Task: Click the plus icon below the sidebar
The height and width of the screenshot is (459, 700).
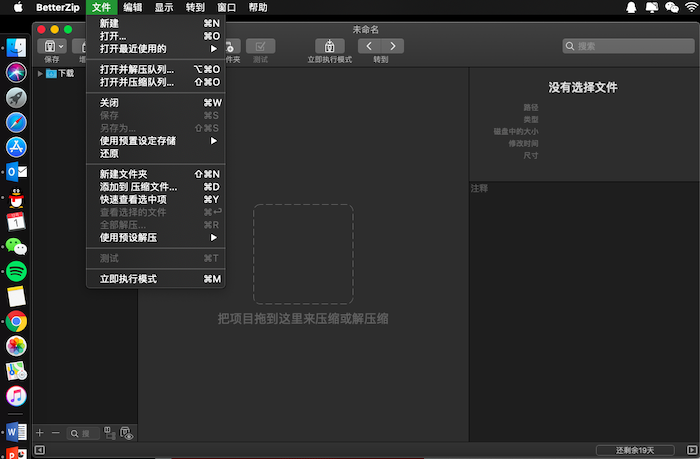Action: click(x=40, y=433)
